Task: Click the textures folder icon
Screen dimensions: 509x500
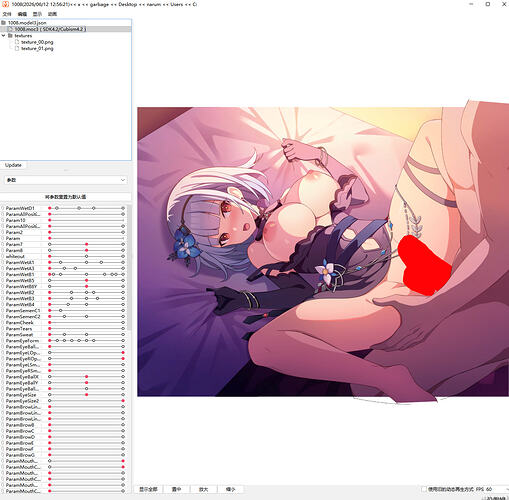Action: click(x=10, y=35)
